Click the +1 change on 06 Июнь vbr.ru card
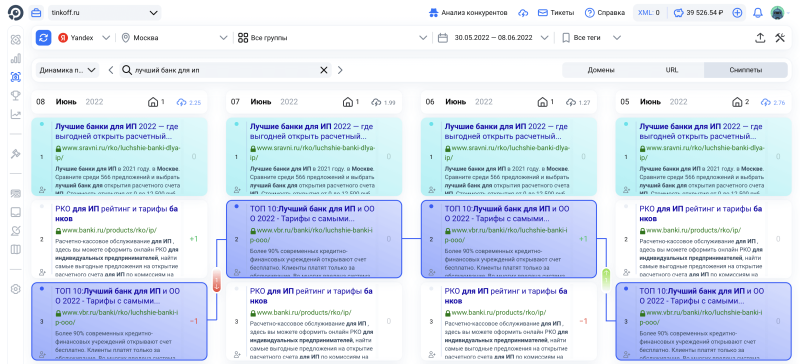Screen dimensions: 800x364 coord(584,239)
